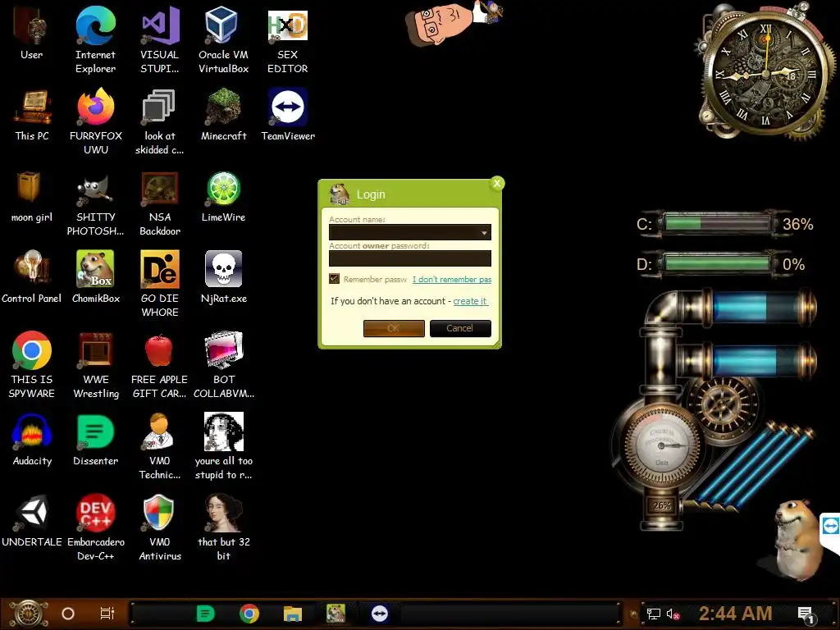Switch to TeamViewer taskbar button
840x630 pixels.
click(x=380, y=614)
